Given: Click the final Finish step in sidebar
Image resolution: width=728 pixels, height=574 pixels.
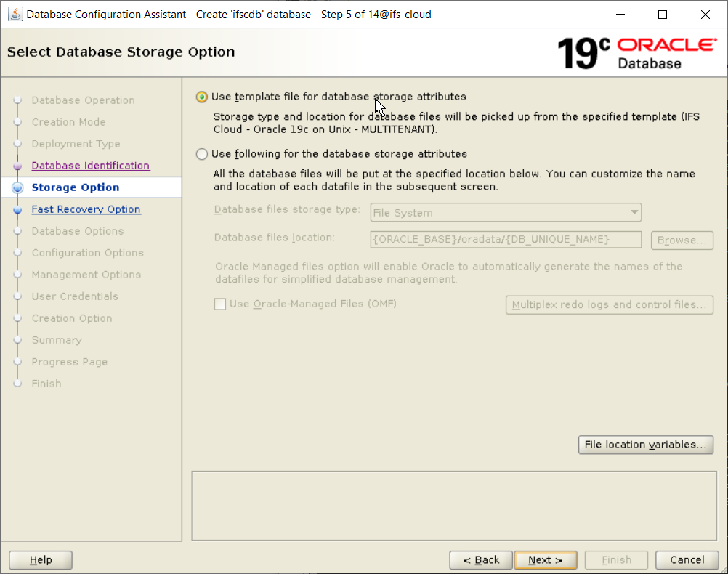Looking at the screenshot, I should [x=46, y=384].
